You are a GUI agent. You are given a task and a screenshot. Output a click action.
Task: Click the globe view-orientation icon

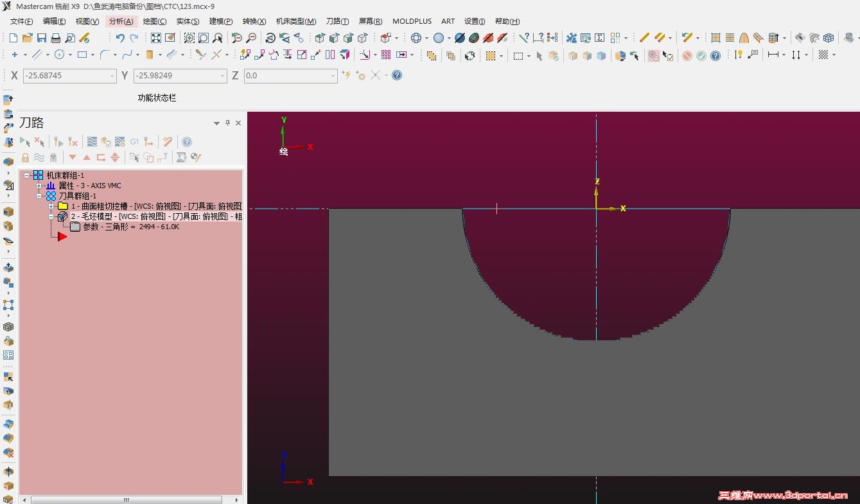tap(416, 38)
